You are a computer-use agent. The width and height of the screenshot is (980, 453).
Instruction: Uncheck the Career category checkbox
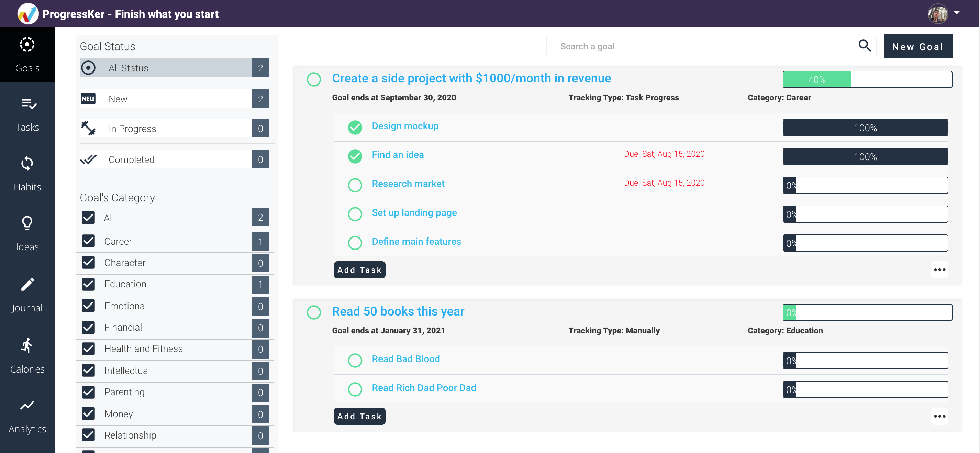point(88,241)
